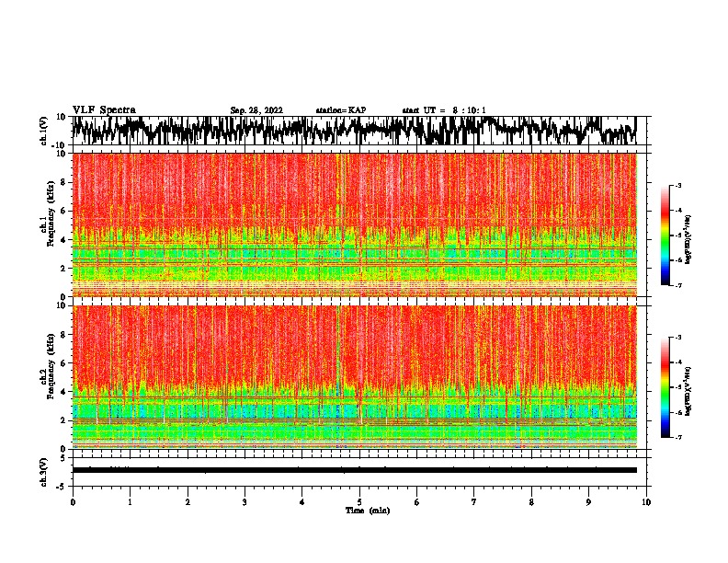The image size is (728, 563).
Task: Click the "start UT = 8 : 10: 1" text
Action: tap(444, 110)
